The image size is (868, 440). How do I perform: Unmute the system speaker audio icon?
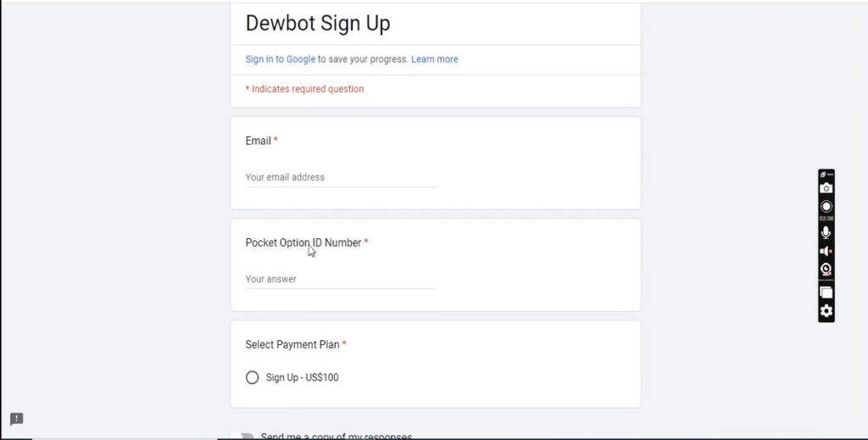(x=826, y=251)
